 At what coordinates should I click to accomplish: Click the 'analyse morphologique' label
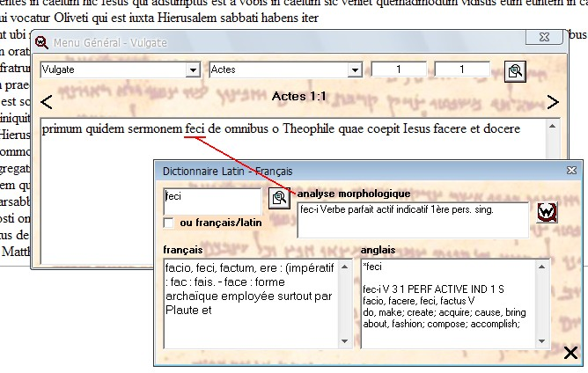point(354,194)
